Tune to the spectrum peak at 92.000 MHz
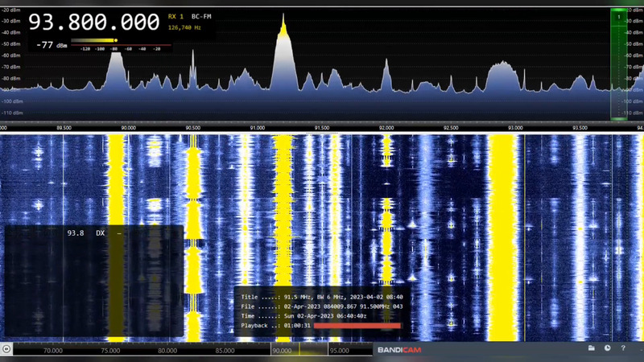This screenshot has height=362, width=644. (x=386, y=74)
